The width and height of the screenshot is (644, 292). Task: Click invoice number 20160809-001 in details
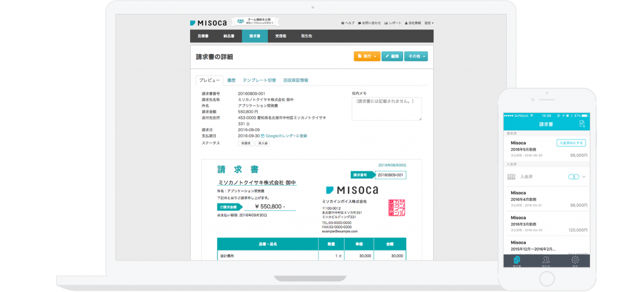pyautogui.click(x=252, y=94)
